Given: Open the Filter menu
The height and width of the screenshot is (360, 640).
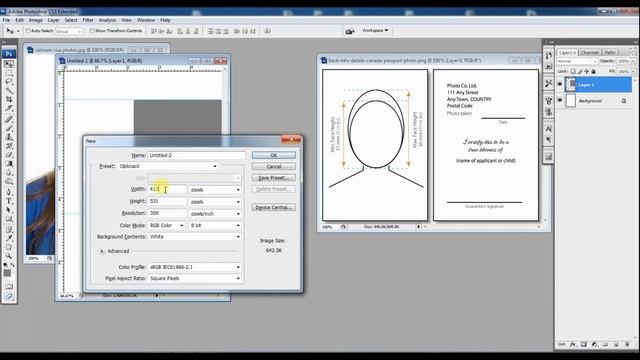Looking at the screenshot, I should coord(88,20).
